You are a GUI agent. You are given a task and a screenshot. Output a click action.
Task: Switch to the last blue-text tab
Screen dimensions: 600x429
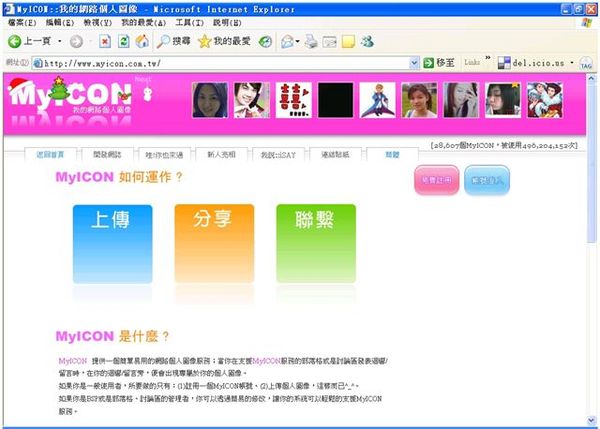click(392, 155)
